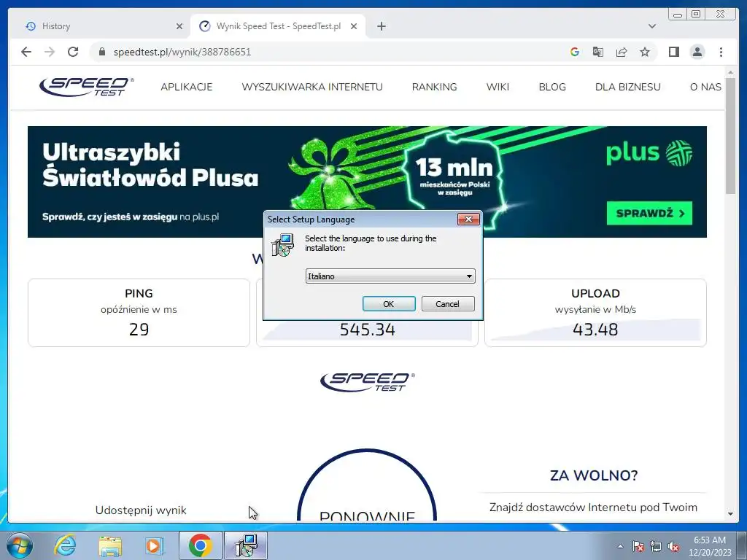Viewport: 747px width, 560px height.
Task: Click the ZA WOLNO? heading
Action: tap(594, 475)
